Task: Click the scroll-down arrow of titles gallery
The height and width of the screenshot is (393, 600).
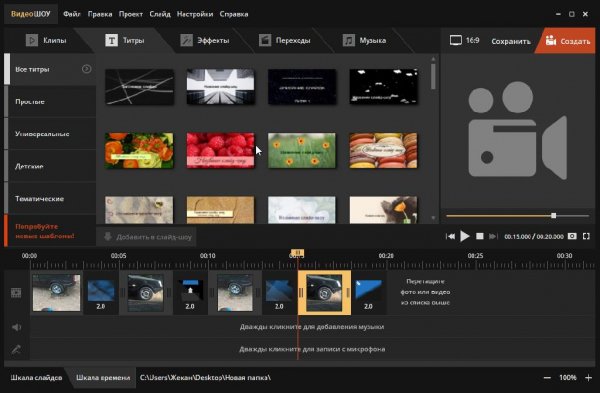Action: point(433,218)
